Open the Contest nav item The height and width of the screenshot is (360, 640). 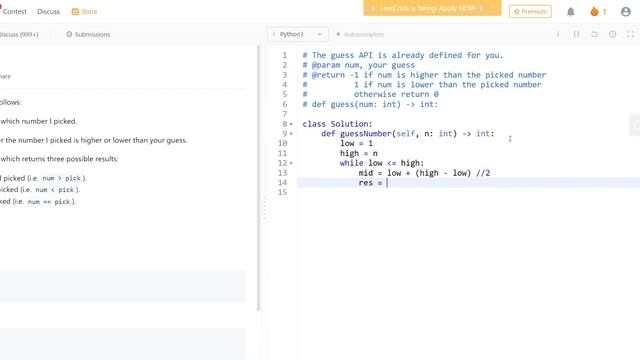click(x=15, y=11)
